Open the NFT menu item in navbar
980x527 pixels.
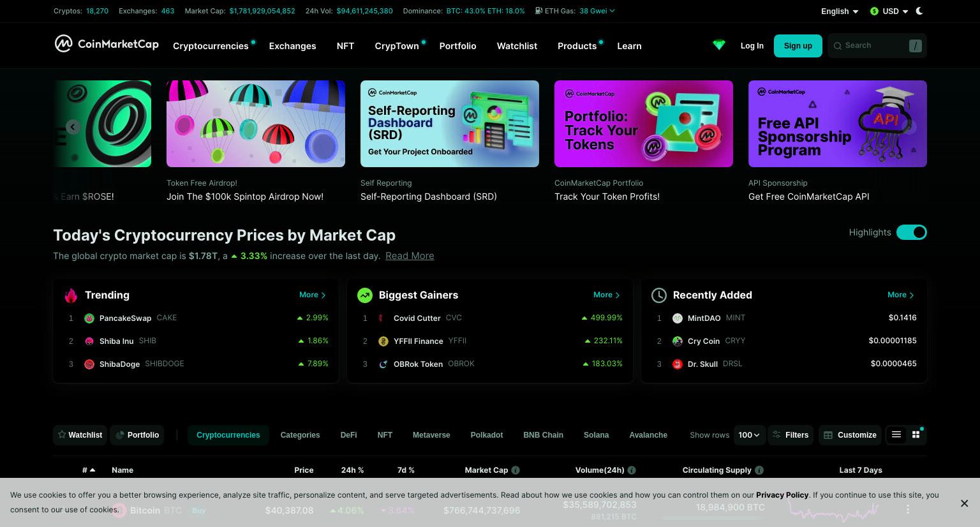(x=345, y=46)
